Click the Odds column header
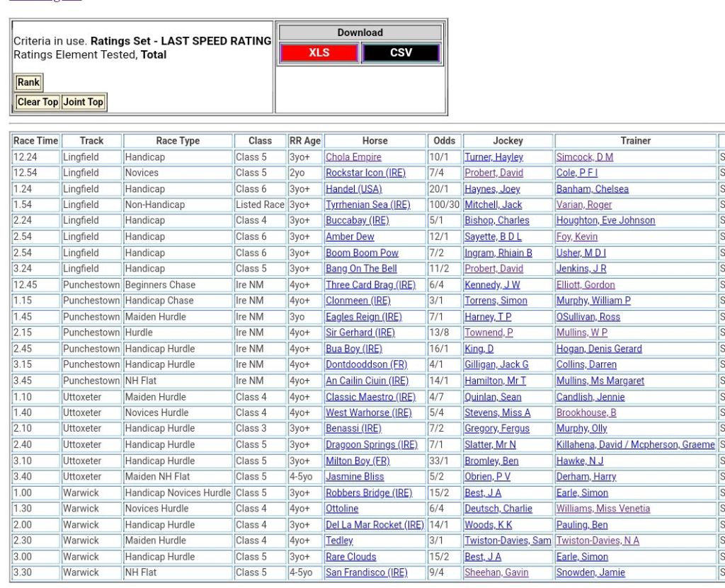725x588 pixels. pyautogui.click(x=444, y=141)
